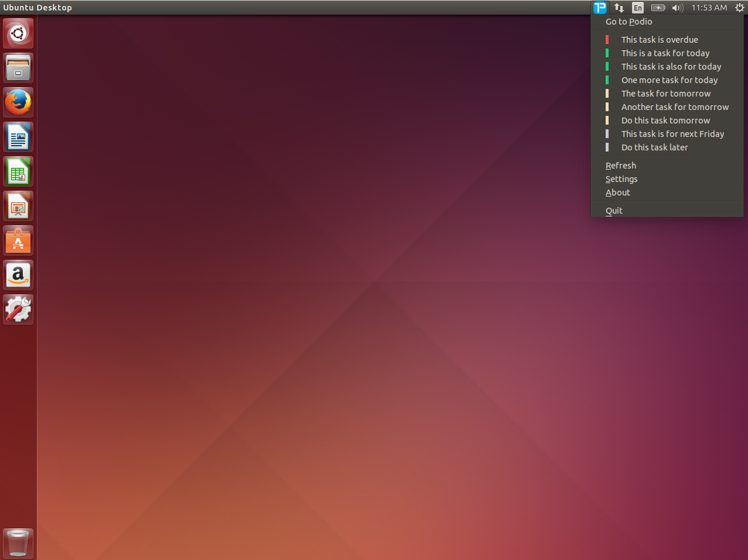Open the network sync arrows indicator
The image size is (748, 560).
pos(618,7)
